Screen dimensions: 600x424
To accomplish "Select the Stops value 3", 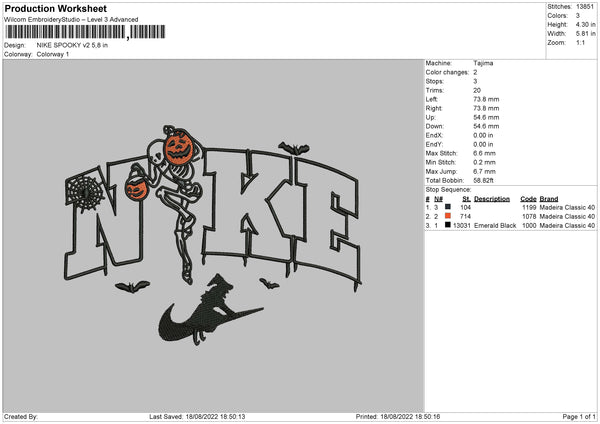I will (x=475, y=81).
